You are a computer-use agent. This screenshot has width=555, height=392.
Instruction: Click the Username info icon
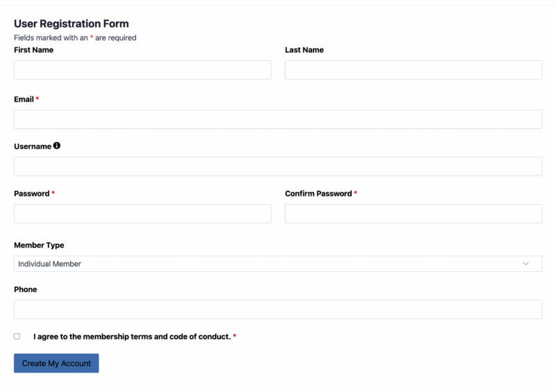click(x=57, y=146)
